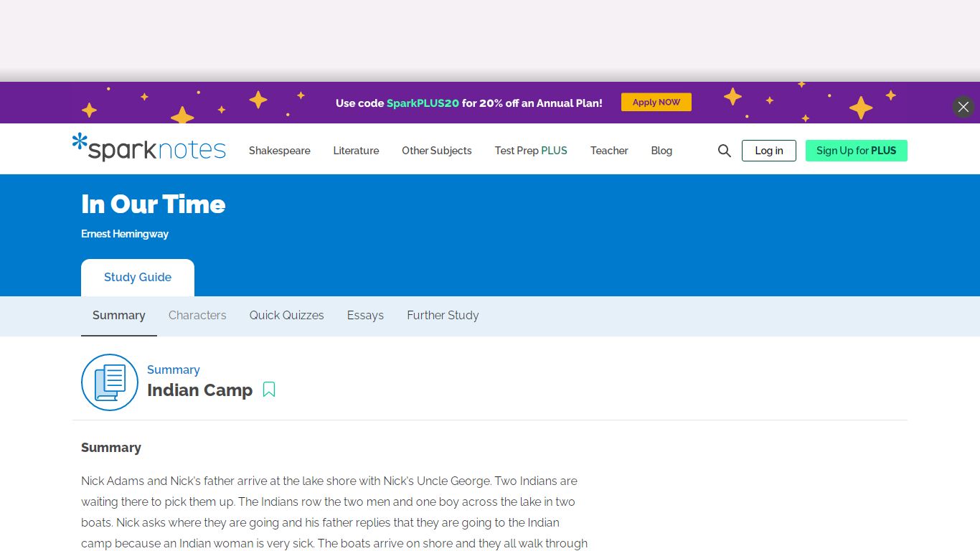Image resolution: width=980 pixels, height=551 pixels.
Task: Click the SparkNotes logo
Action: 149,148
